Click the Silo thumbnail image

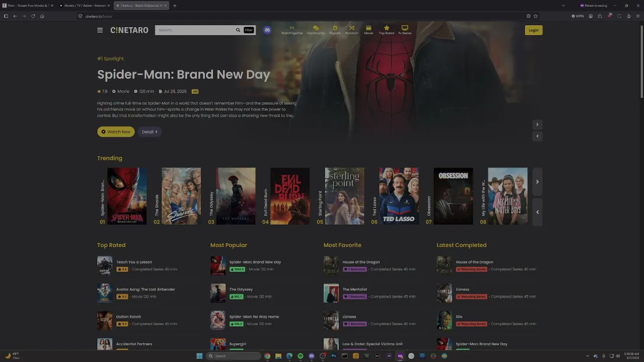(444, 320)
